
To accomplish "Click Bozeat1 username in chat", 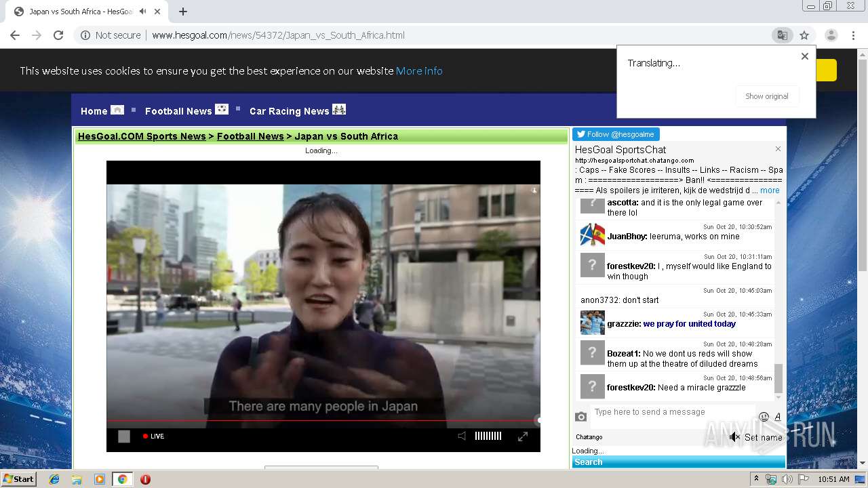I will point(623,354).
